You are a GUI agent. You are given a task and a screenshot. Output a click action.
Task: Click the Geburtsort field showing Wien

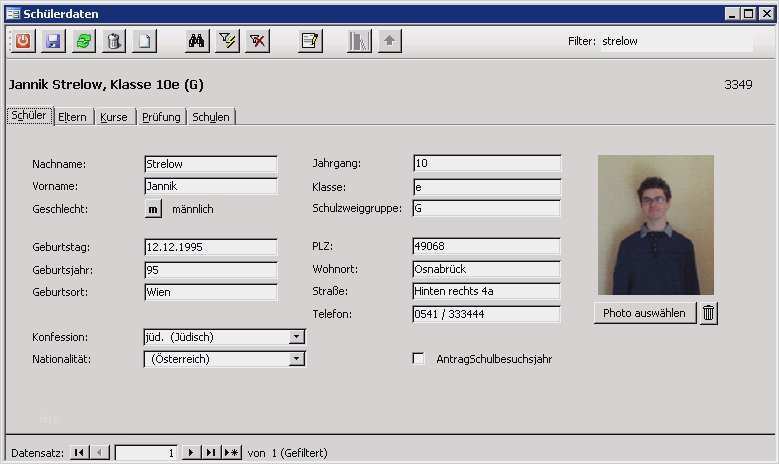click(211, 292)
